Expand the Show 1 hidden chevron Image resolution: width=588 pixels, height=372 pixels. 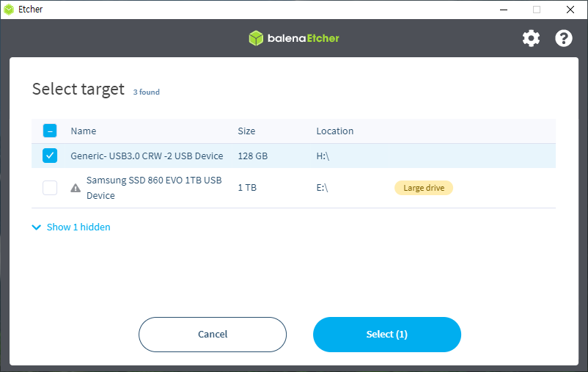[x=37, y=227]
